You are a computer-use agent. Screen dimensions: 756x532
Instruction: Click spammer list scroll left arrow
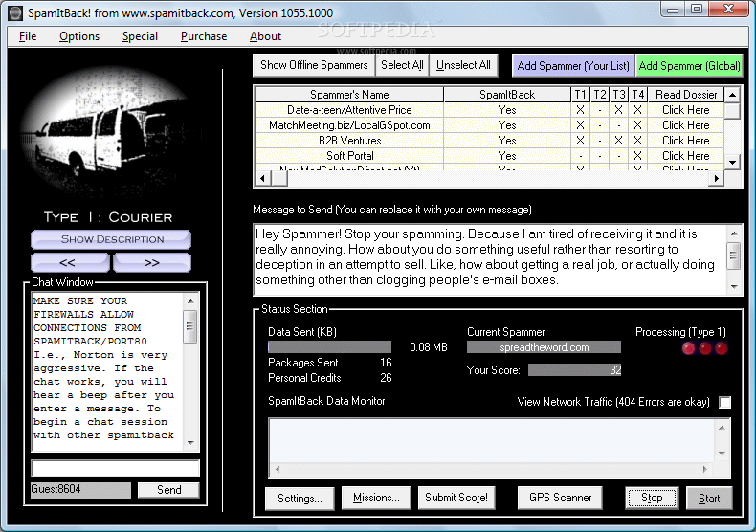[262, 178]
